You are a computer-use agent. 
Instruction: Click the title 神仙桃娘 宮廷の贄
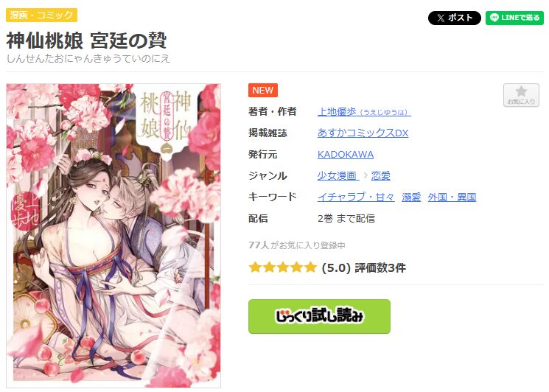(86, 41)
